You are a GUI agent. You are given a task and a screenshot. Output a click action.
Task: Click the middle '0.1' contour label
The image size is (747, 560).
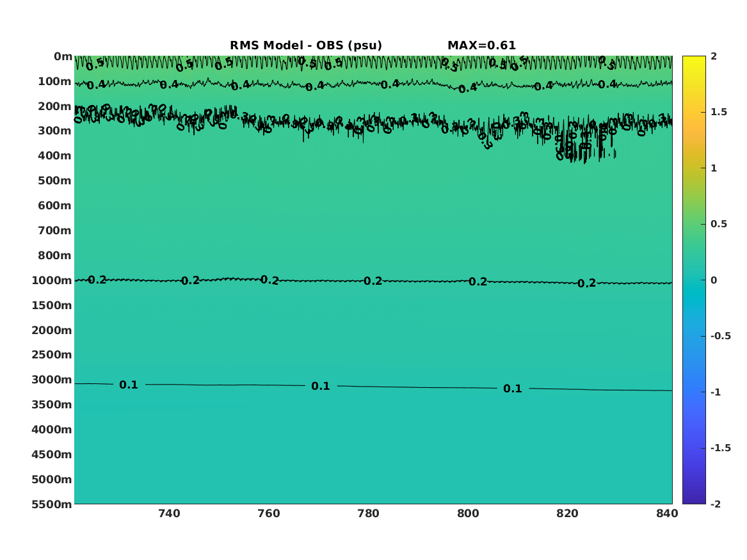(x=321, y=386)
